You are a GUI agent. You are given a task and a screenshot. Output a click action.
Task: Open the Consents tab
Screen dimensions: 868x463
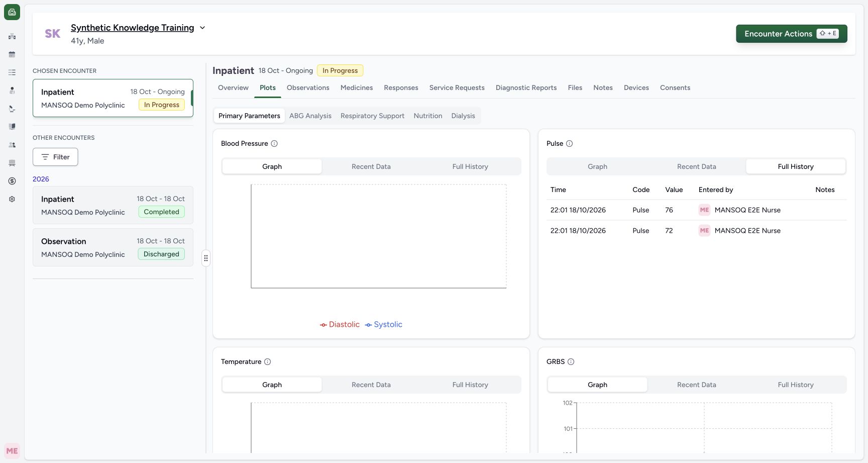(675, 87)
